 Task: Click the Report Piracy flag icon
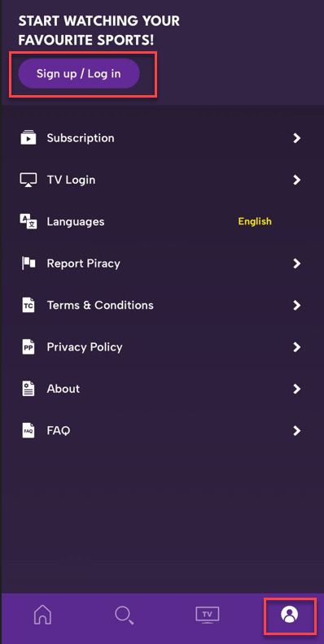pos(28,263)
